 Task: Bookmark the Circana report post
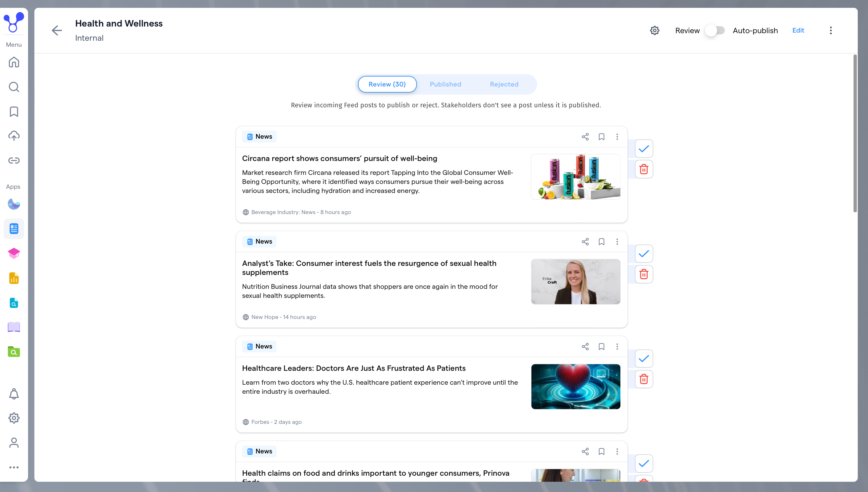[601, 137]
